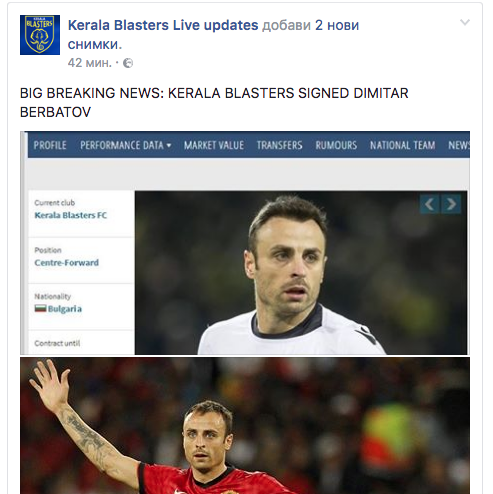Click the Centre-Forward position link
The height and width of the screenshot is (494, 493).
pos(67,263)
